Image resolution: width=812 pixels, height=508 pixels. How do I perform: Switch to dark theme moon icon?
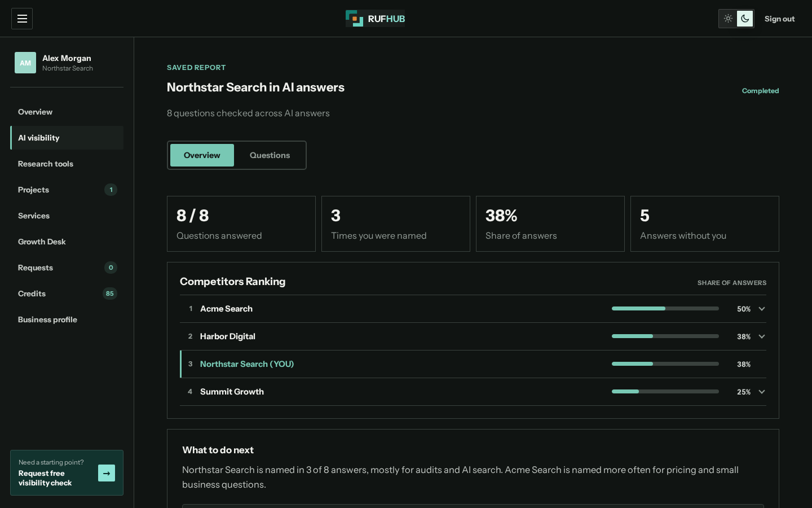(x=745, y=19)
